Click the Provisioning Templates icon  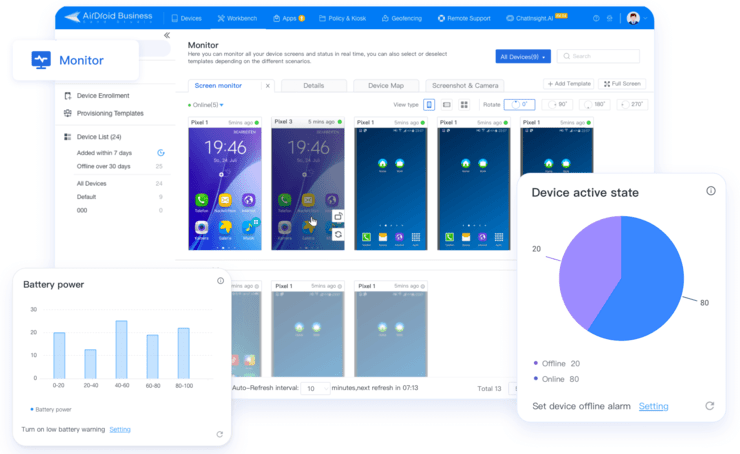[x=67, y=113]
